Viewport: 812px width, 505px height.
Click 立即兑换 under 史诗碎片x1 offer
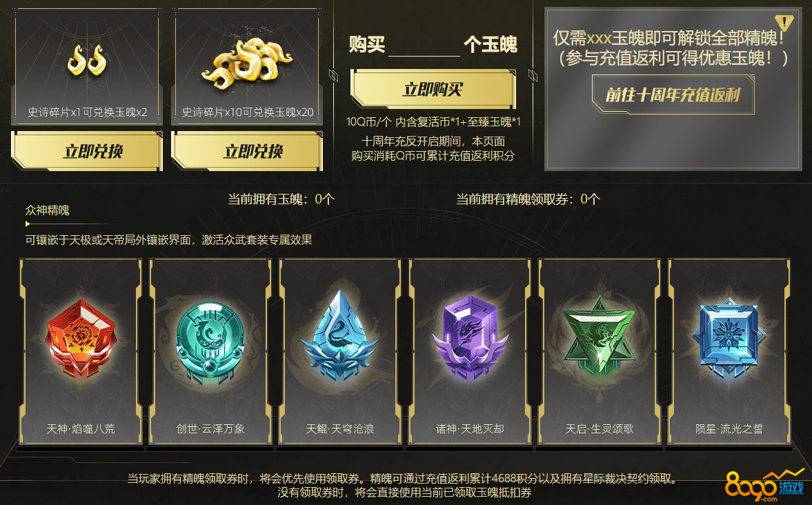coord(87,150)
